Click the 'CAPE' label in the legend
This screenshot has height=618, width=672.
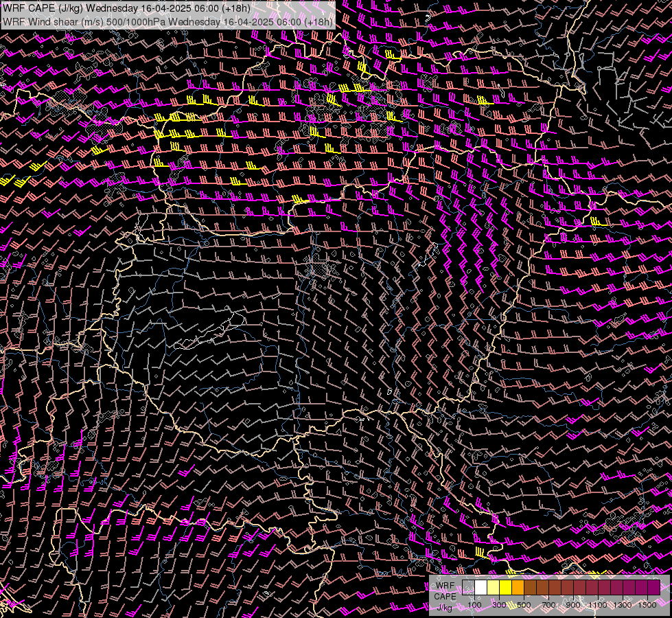(445, 596)
